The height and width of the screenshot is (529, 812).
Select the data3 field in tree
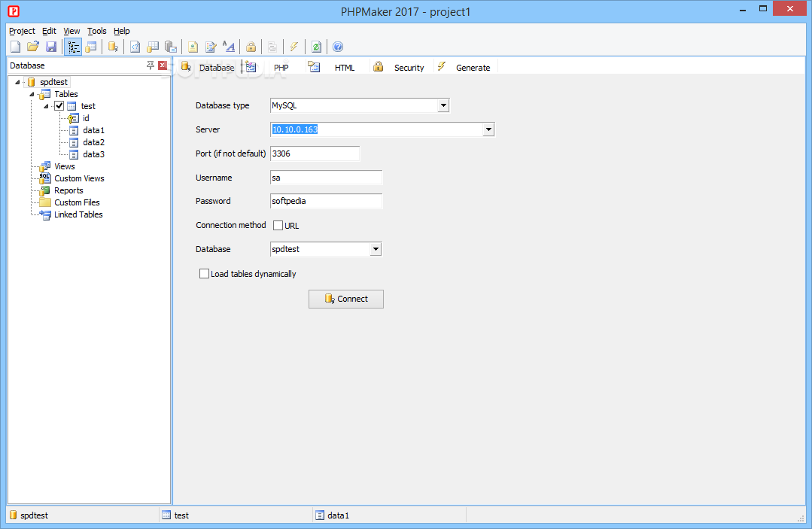(94, 154)
